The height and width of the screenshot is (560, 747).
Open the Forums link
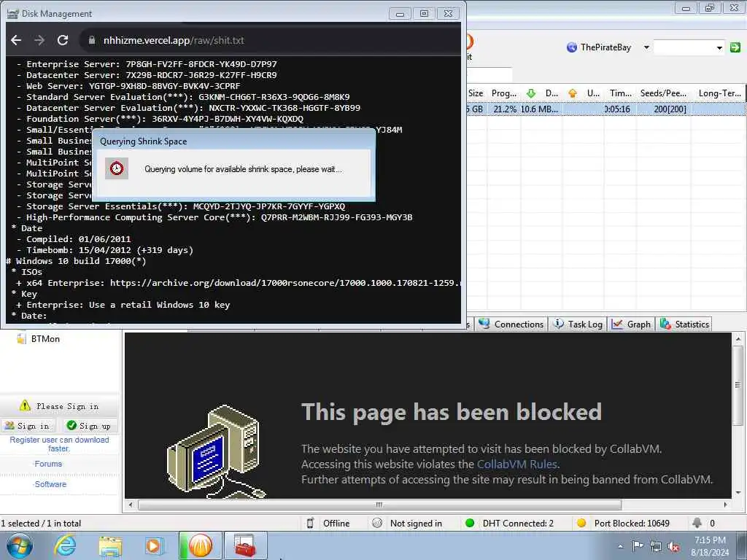coord(48,464)
